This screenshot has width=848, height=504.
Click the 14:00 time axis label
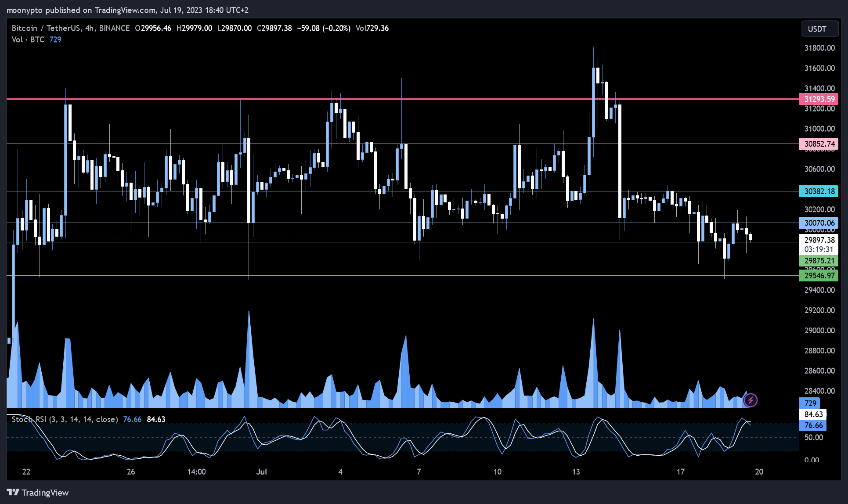[x=196, y=472]
